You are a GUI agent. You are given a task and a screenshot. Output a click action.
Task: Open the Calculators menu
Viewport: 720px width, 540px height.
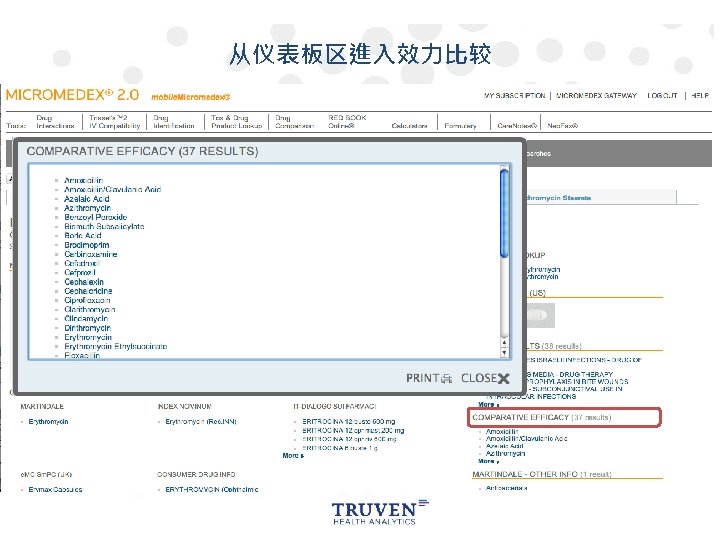click(409, 126)
